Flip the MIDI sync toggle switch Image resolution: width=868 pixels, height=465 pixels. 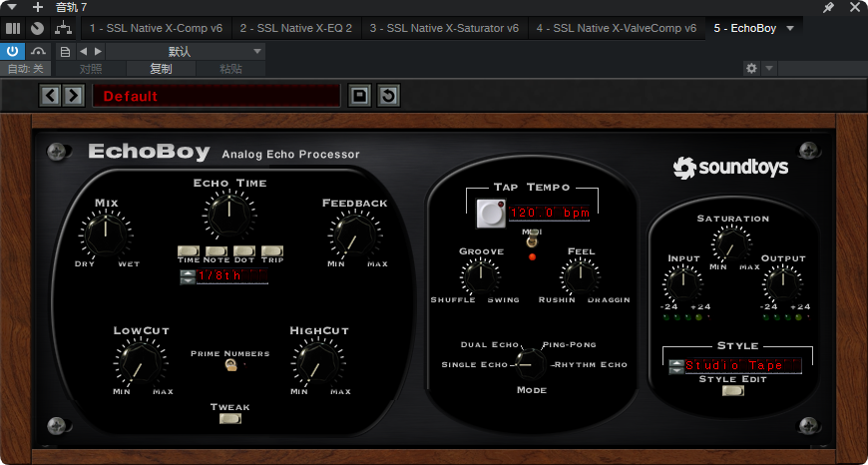(x=532, y=240)
